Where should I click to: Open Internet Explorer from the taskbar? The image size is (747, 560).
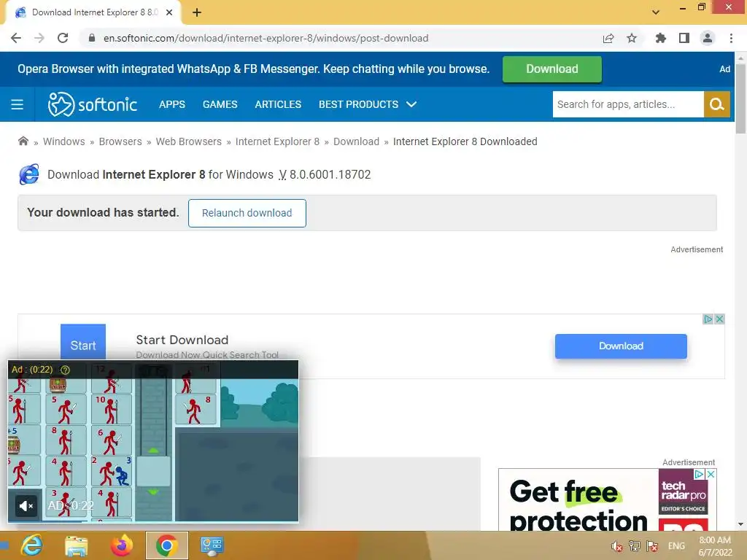31,545
